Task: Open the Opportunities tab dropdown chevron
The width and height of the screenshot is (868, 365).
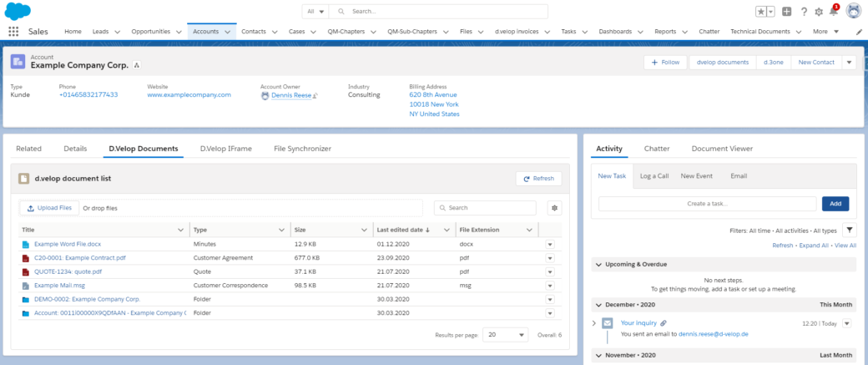Action: pos(179,32)
